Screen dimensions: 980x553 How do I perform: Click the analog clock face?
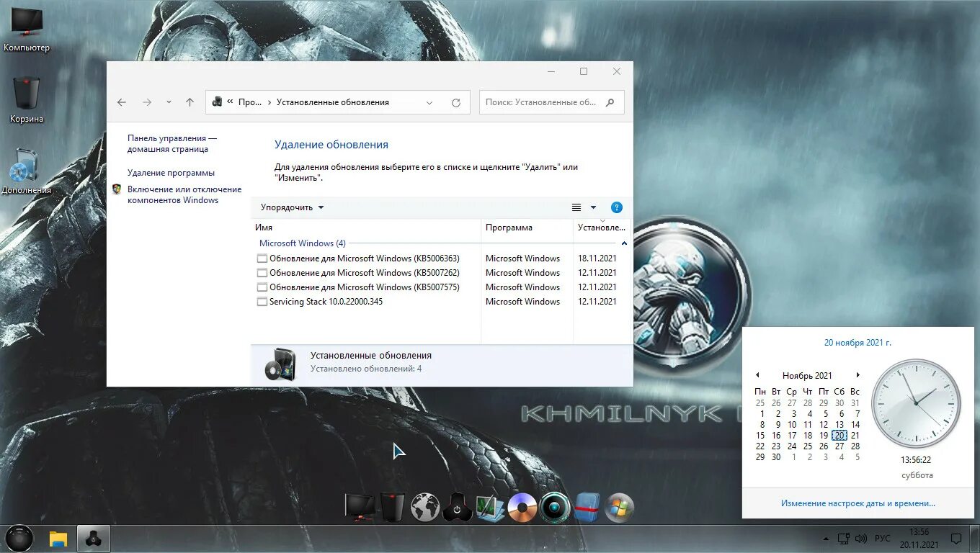pyautogui.click(x=916, y=404)
